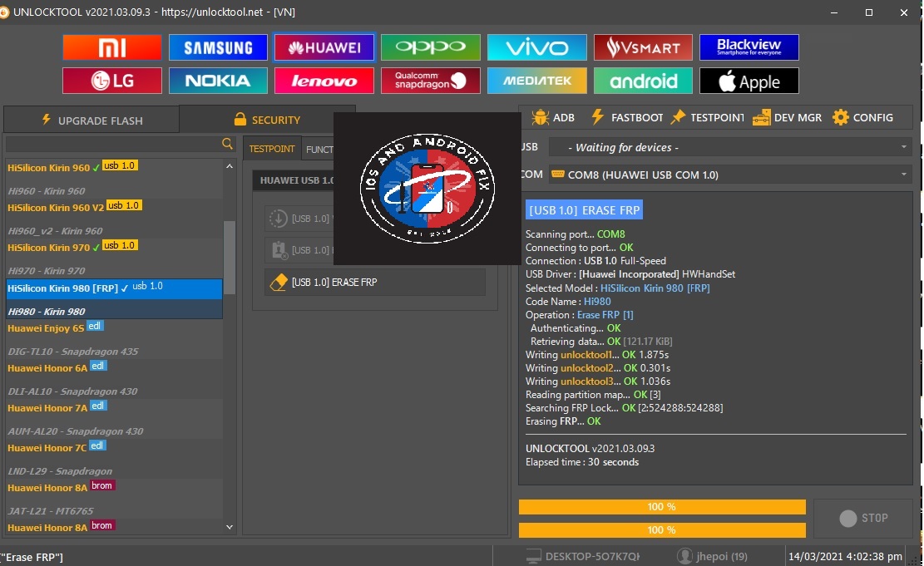Select Huawei Honor 8A under JAT-L21
This screenshot has width=924, height=566.
(x=114, y=528)
